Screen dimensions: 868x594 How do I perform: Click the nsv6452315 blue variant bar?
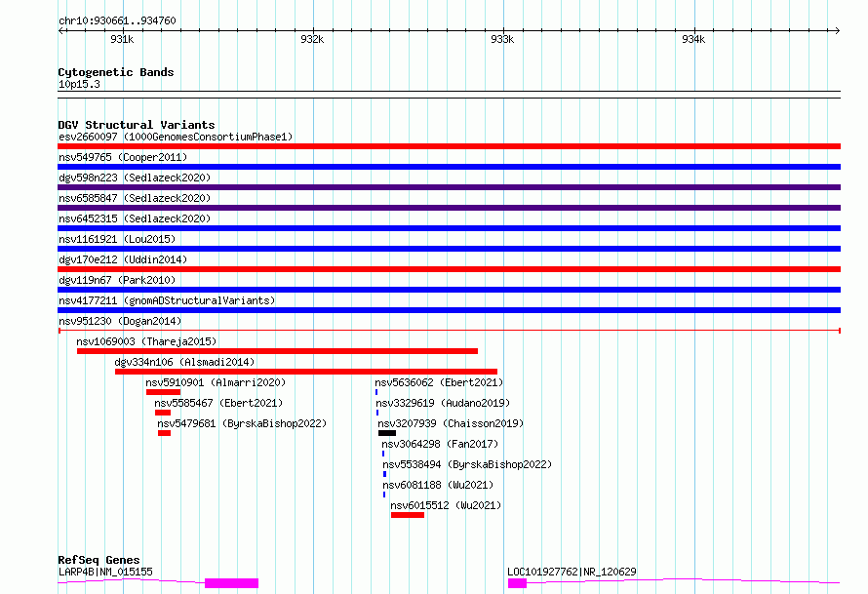449,228
